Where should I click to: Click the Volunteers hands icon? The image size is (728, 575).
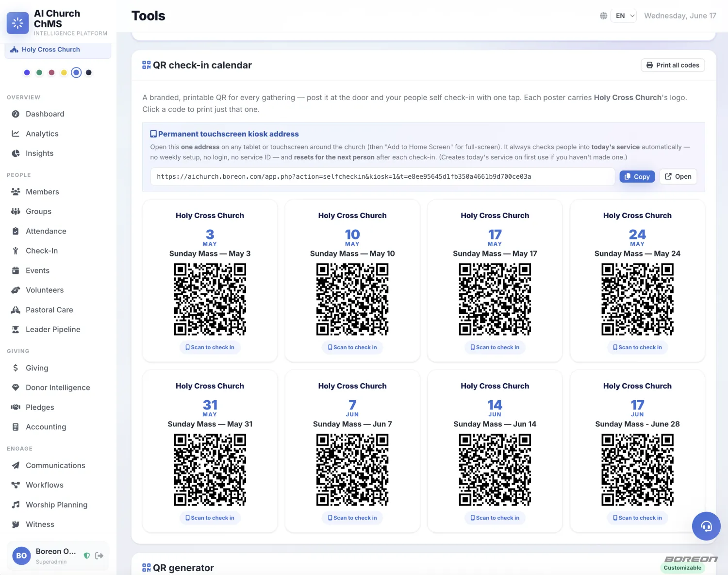click(16, 290)
